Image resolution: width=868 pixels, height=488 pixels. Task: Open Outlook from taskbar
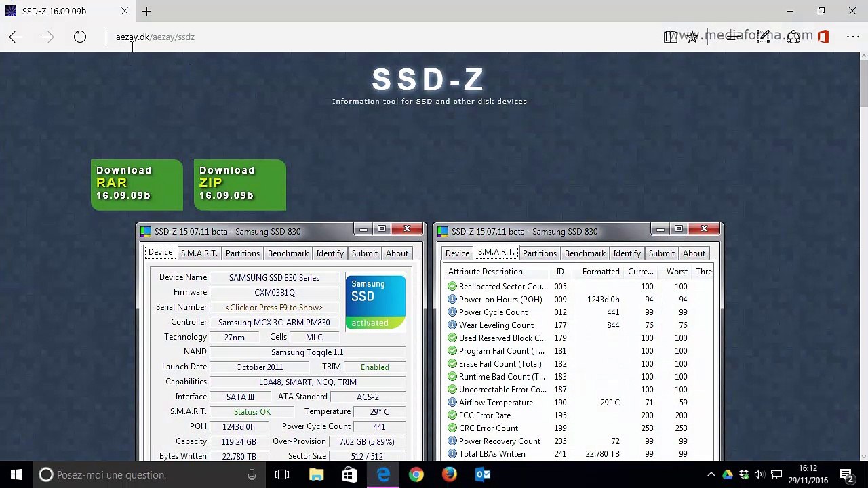click(x=483, y=475)
